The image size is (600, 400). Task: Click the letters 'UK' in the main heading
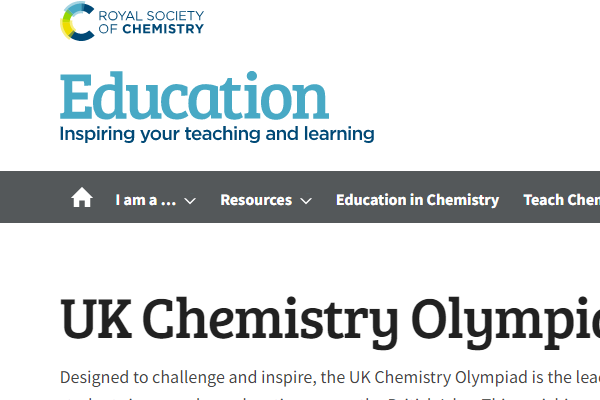(x=96, y=319)
